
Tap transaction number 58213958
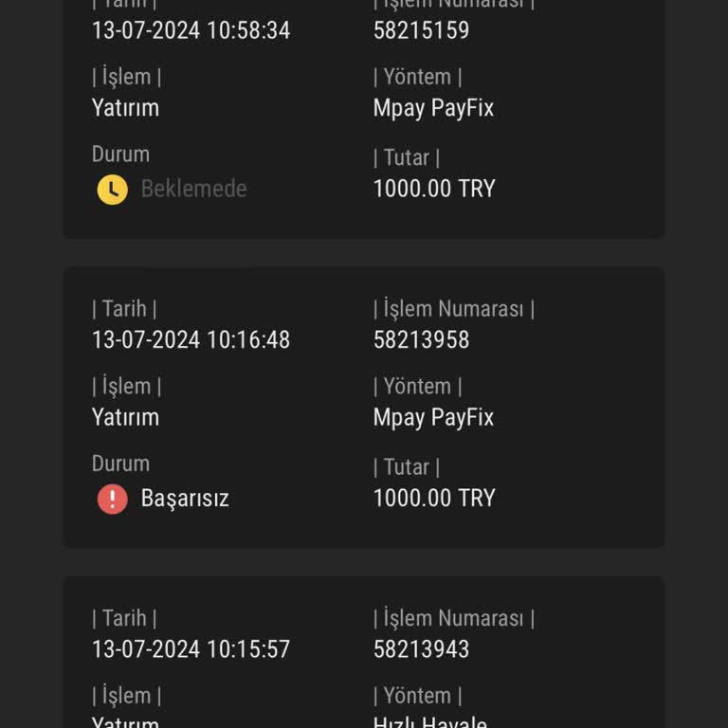421,339
